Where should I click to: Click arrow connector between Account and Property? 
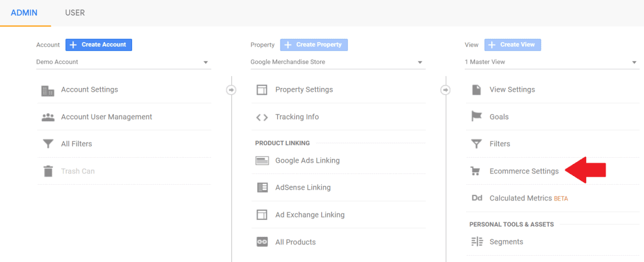click(231, 90)
